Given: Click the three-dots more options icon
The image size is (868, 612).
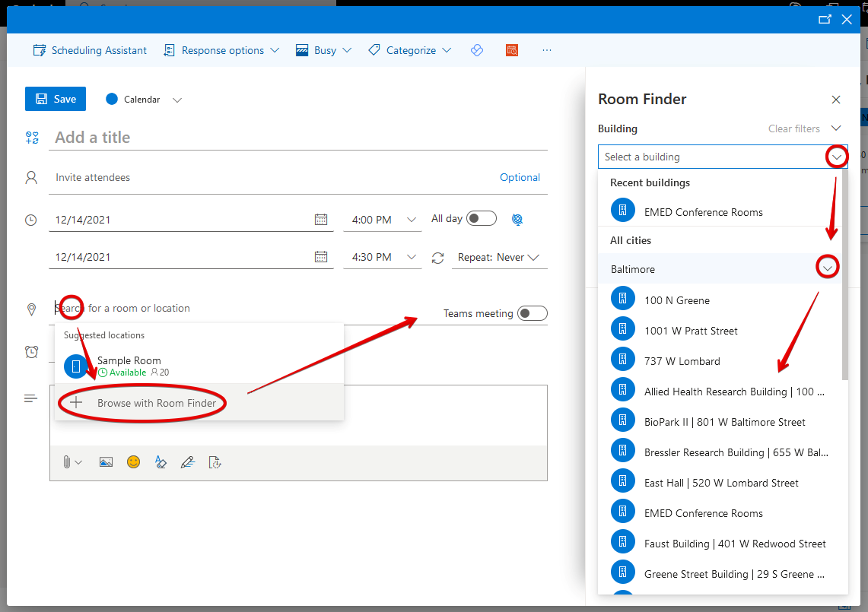Looking at the screenshot, I should (546, 50).
